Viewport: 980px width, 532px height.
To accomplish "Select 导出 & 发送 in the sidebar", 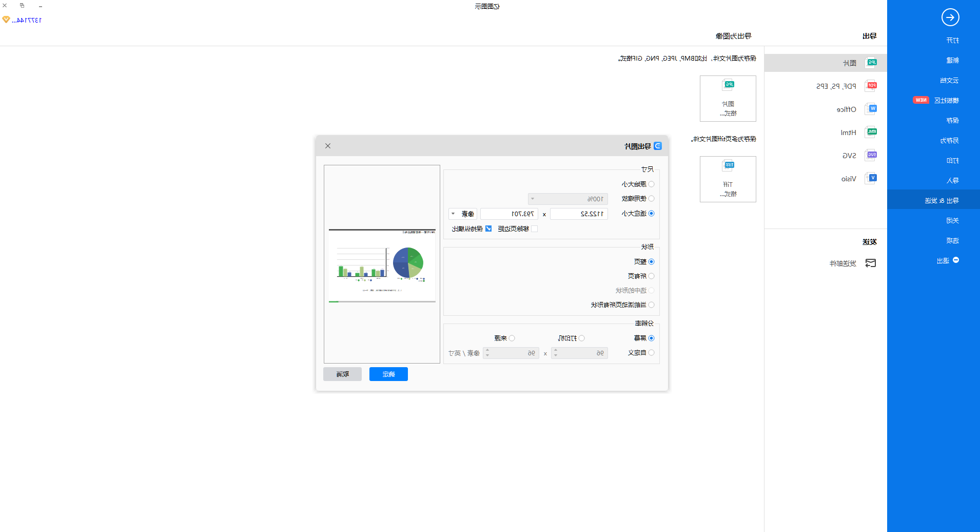I will [x=933, y=200].
